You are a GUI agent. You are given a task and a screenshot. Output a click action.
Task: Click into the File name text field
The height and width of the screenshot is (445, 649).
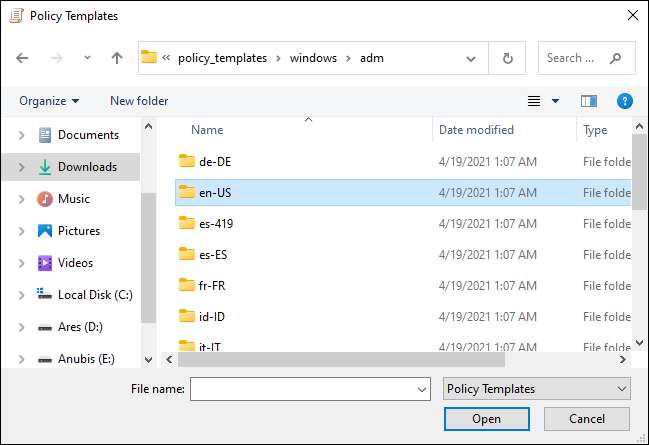tap(300, 389)
